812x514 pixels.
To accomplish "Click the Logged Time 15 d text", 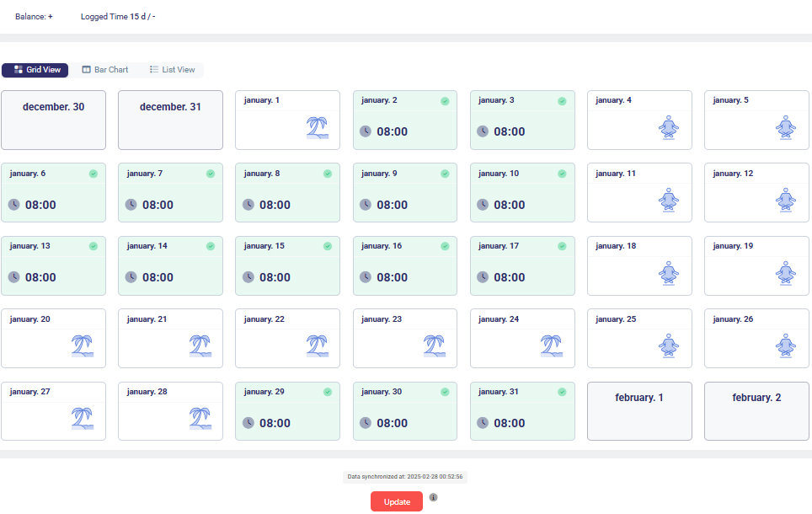I will coord(118,17).
